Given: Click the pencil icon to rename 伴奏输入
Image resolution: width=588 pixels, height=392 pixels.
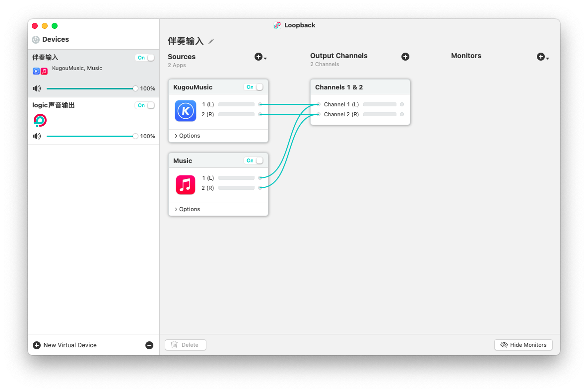Looking at the screenshot, I should point(211,41).
